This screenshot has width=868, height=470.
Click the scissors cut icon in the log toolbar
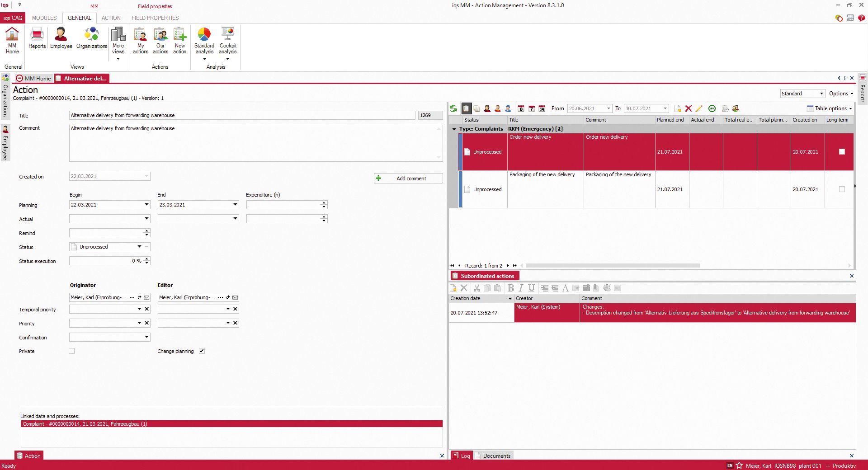[476, 288]
